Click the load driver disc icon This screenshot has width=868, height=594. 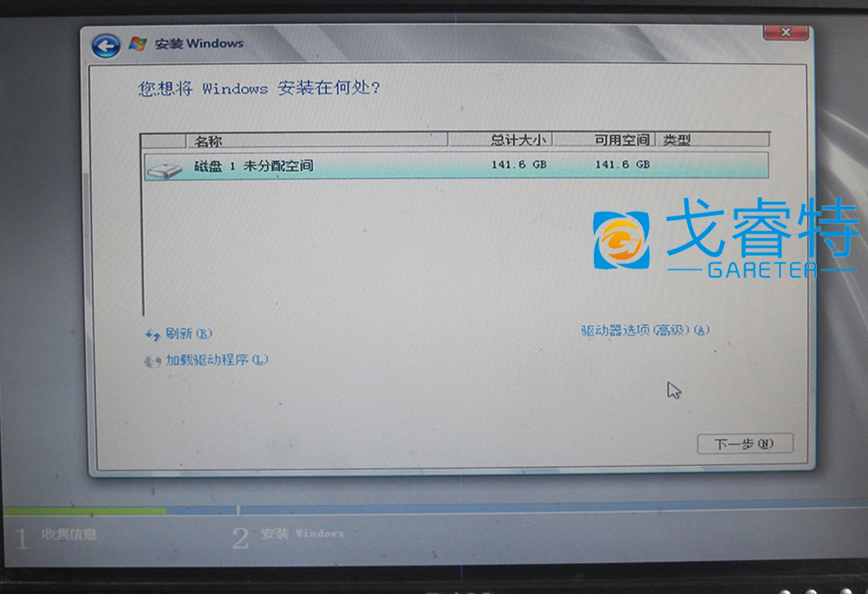click(153, 361)
